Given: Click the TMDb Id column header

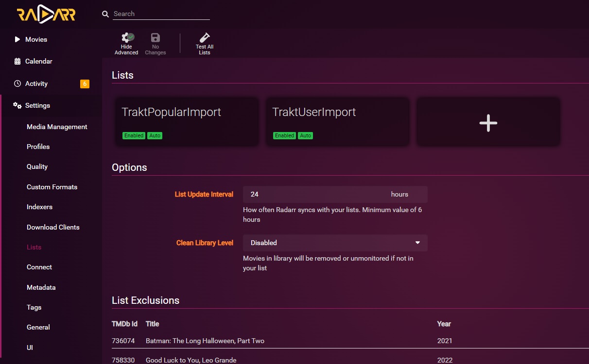Looking at the screenshot, I should [124, 324].
